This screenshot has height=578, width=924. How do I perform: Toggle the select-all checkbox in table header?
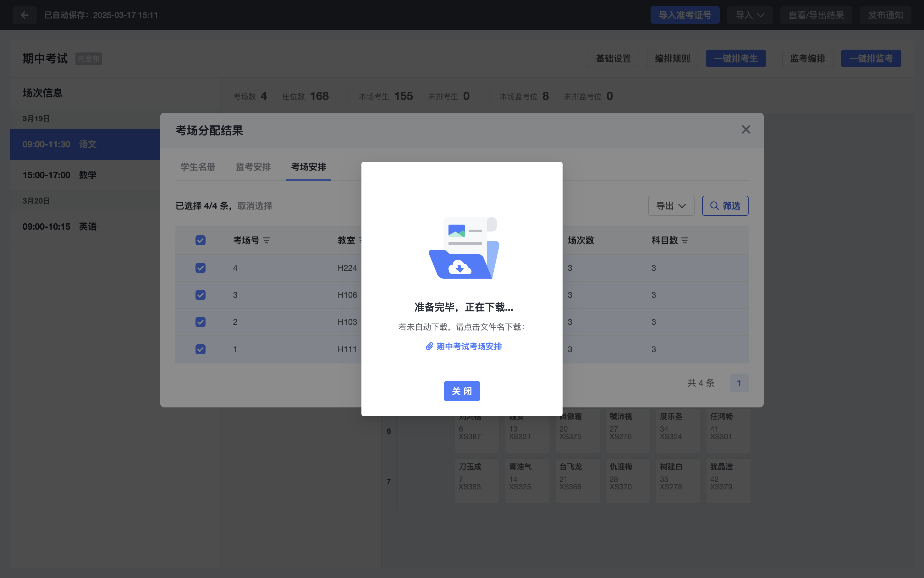click(x=201, y=240)
